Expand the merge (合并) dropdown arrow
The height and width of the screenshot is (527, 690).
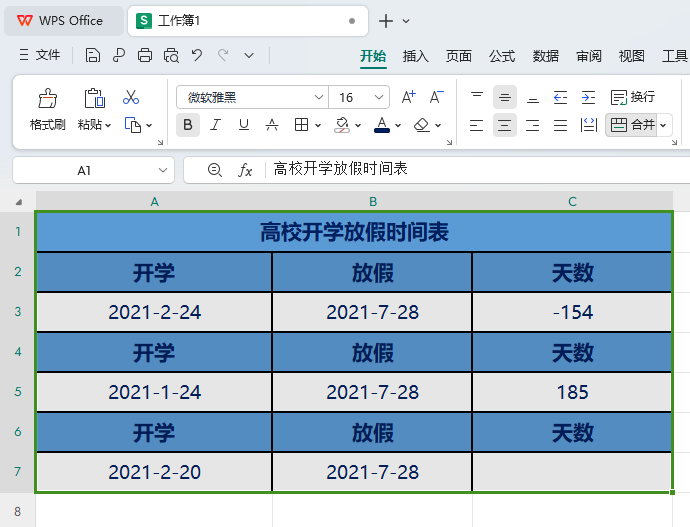coord(663,125)
